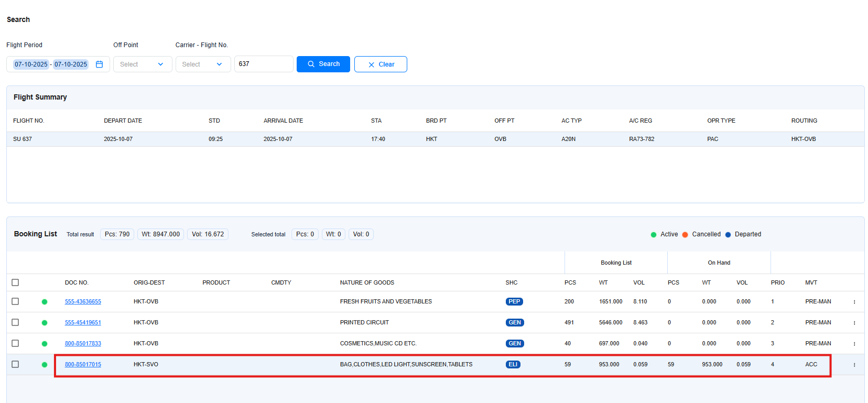Click the orange Cancelled legend dot
Screen dimensions: 868x403
pyautogui.click(x=685, y=235)
